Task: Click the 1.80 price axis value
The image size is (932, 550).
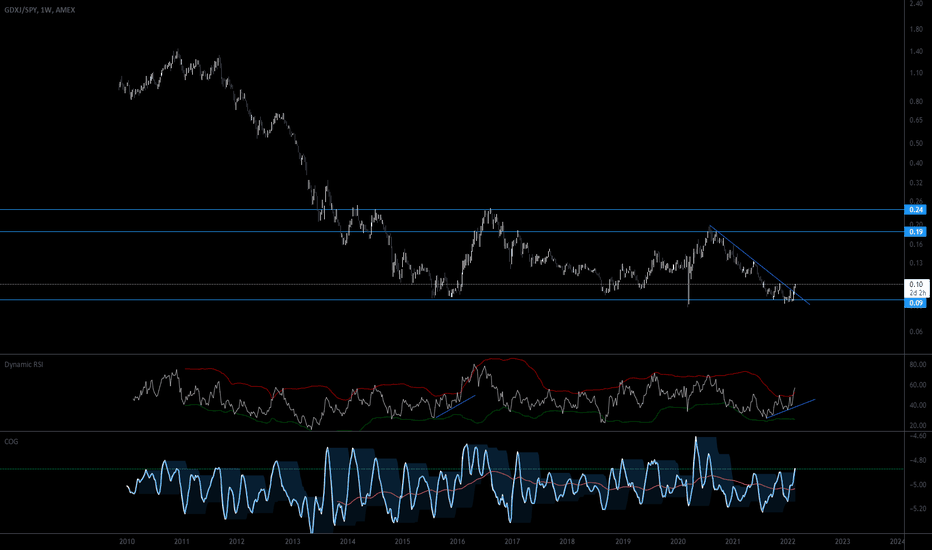Action: [916, 30]
